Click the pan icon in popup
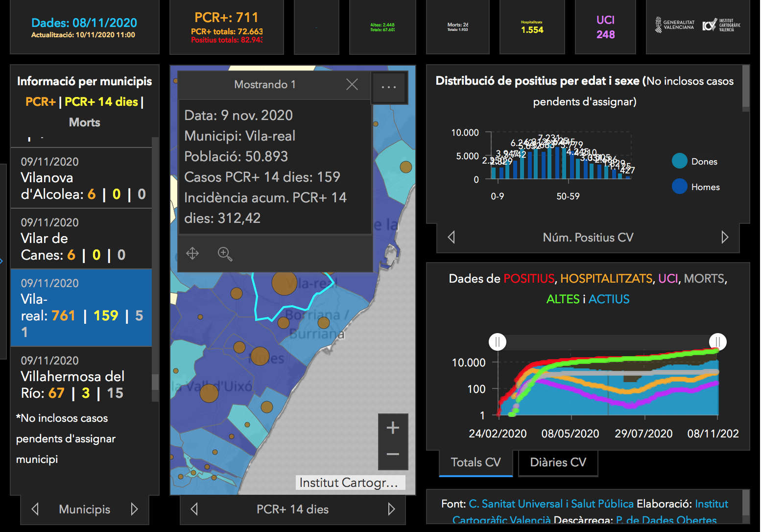This screenshot has height=532, width=761. (x=192, y=253)
